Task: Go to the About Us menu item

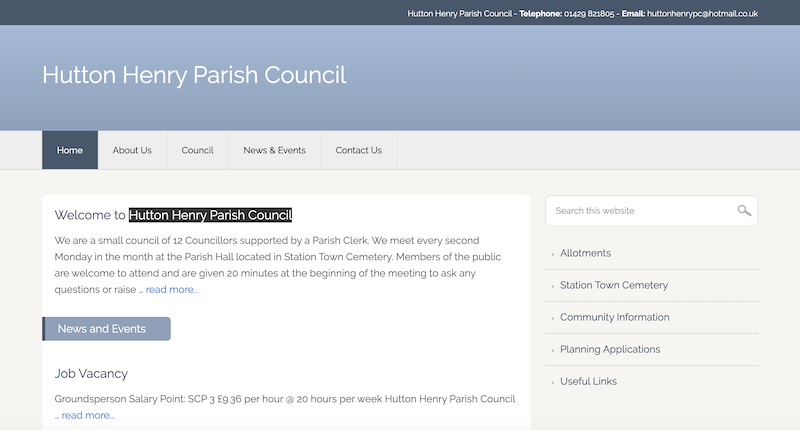Action: 132,150
